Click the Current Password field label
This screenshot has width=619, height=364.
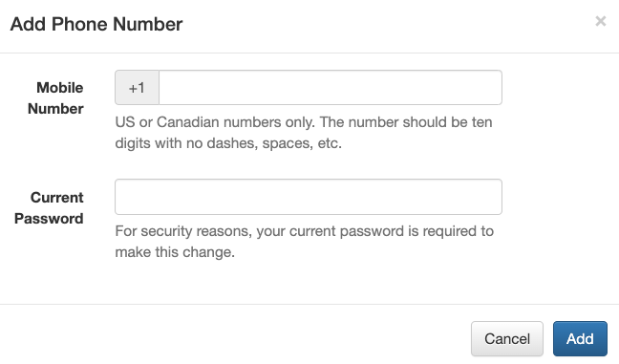[x=49, y=207]
